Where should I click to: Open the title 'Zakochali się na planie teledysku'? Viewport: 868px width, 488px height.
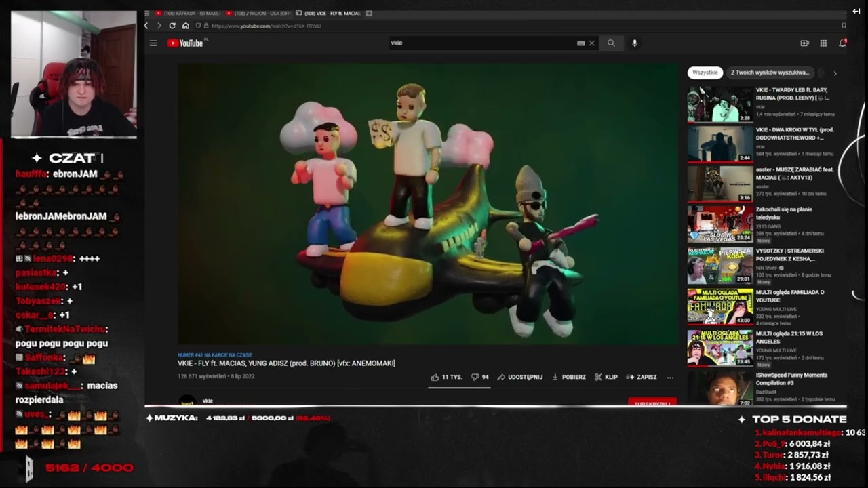784,213
